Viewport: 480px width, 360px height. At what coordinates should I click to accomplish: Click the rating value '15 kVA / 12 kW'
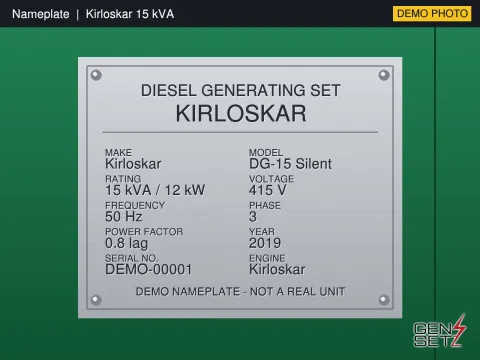155,190
